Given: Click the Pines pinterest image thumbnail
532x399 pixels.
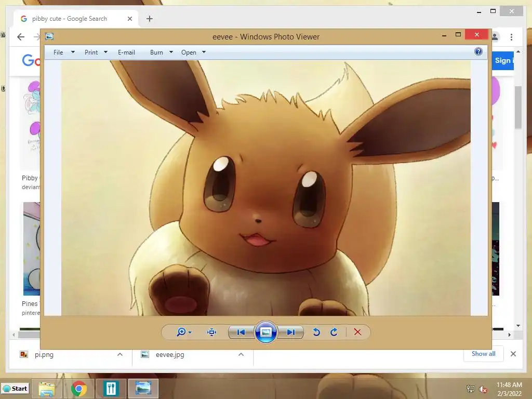Looking at the screenshot, I should (x=31, y=249).
